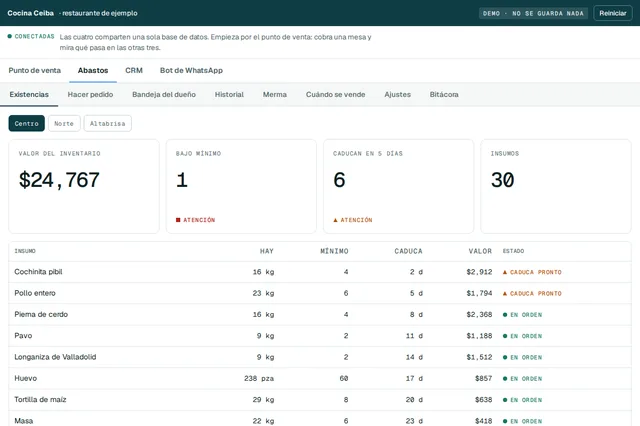Viewport: 640px width, 426px height.
Task: Click the red square Atención icon under Bajo mínimo
Action: (x=178, y=220)
